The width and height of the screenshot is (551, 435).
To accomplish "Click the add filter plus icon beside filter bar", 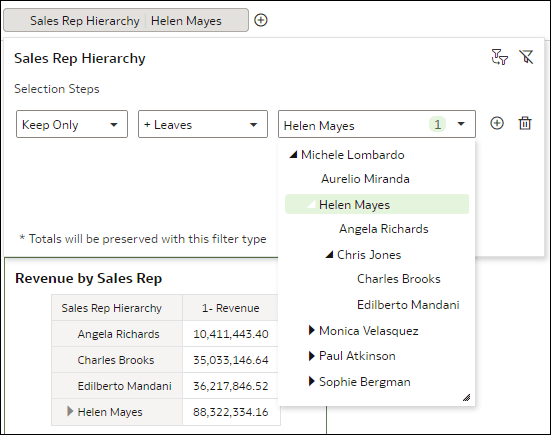I will point(261,20).
